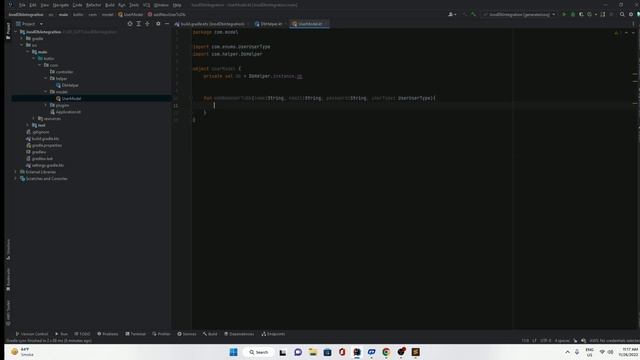Open Task View on taskbar
The width and height of the screenshot is (640, 360).
click(x=283, y=352)
